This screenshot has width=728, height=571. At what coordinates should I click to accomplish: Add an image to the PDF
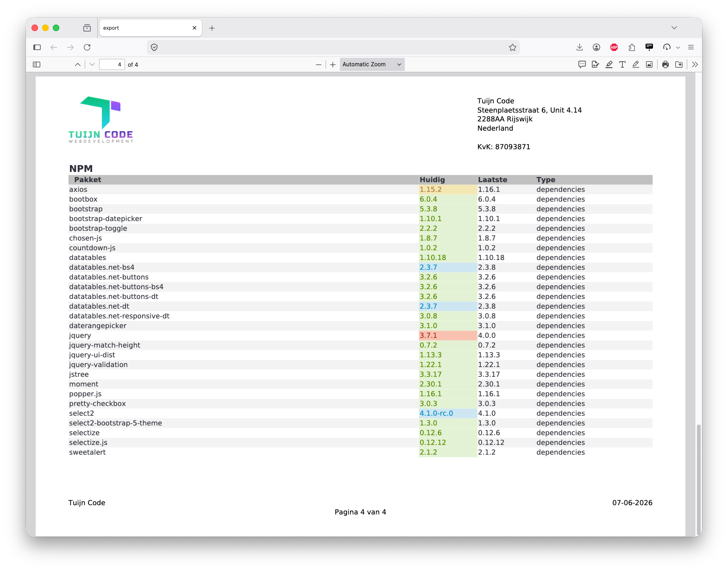point(649,64)
